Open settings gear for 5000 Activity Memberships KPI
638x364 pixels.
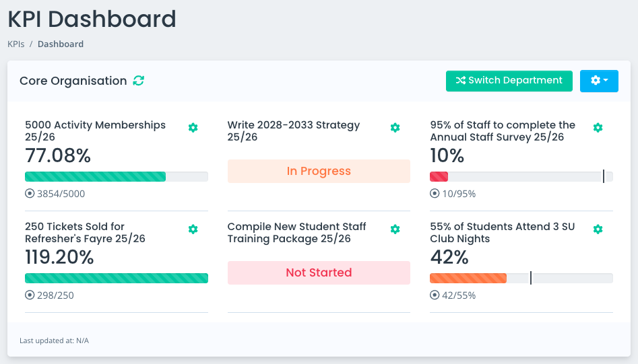pyautogui.click(x=193, y=128)
